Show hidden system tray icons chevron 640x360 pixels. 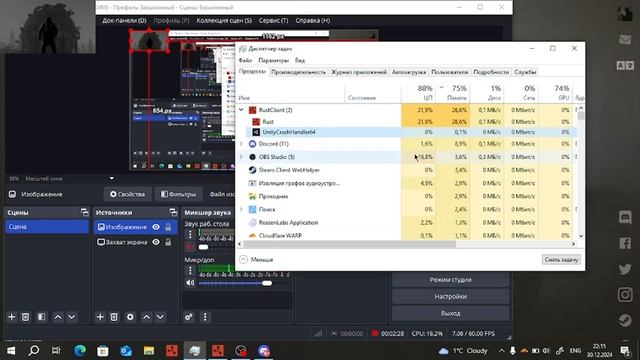(x=501, y=351)
